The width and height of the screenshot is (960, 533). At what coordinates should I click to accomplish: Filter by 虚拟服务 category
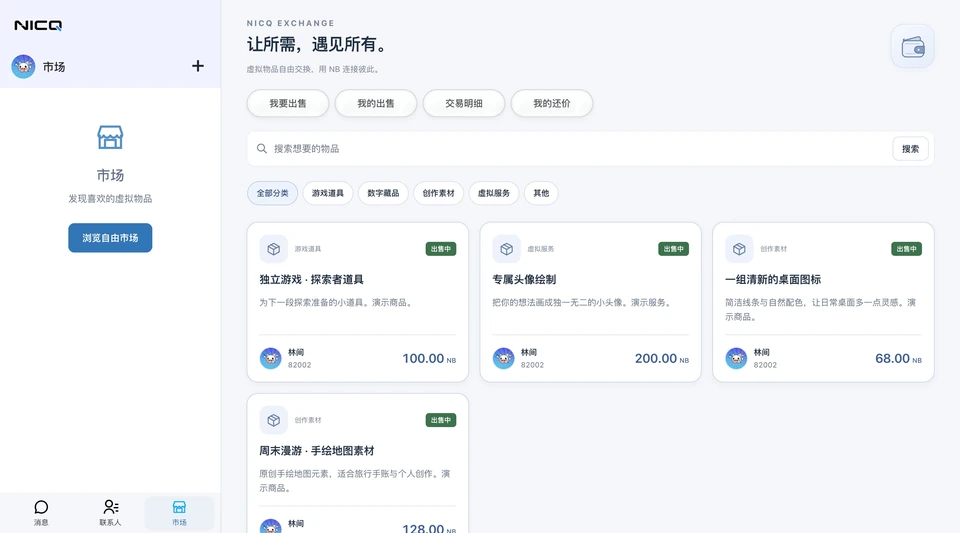(x=494, y=193)
